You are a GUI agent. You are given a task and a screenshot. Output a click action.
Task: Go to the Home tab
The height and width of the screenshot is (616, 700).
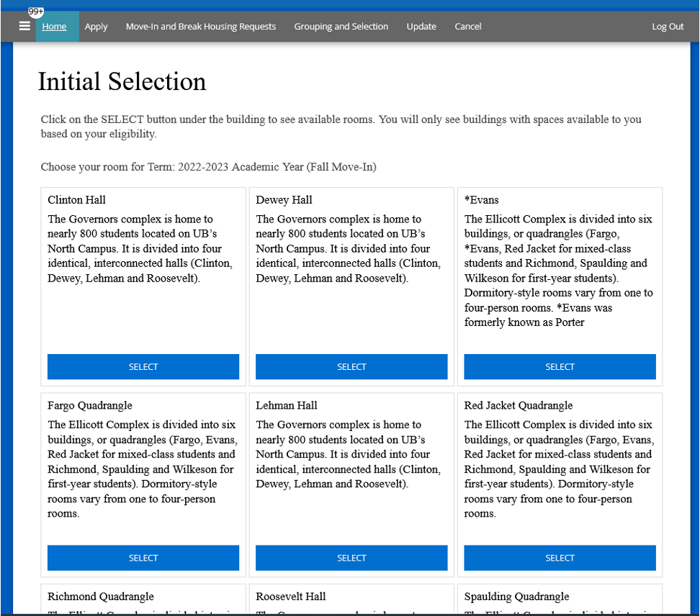54,27
